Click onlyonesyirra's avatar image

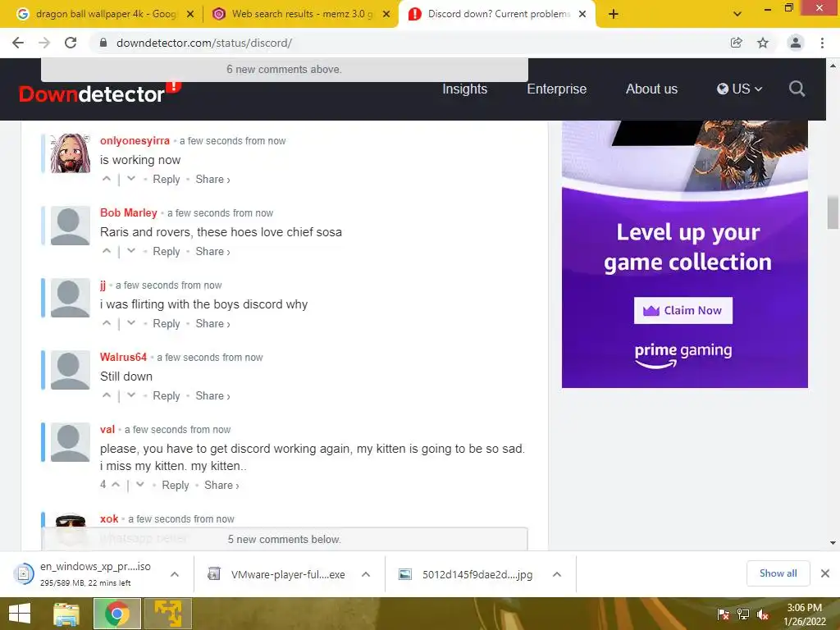(x=71, y=153)
